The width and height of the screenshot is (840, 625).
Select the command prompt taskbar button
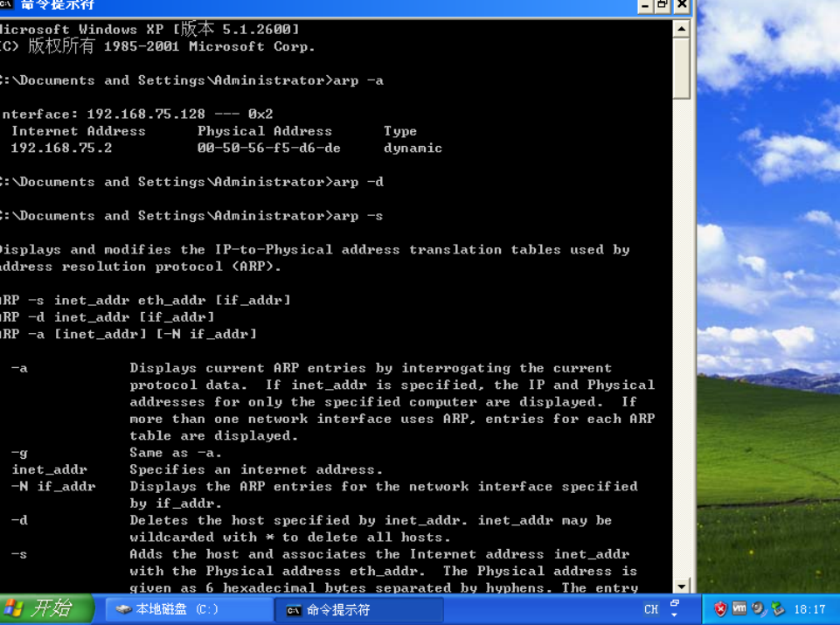tap(359, 609)
